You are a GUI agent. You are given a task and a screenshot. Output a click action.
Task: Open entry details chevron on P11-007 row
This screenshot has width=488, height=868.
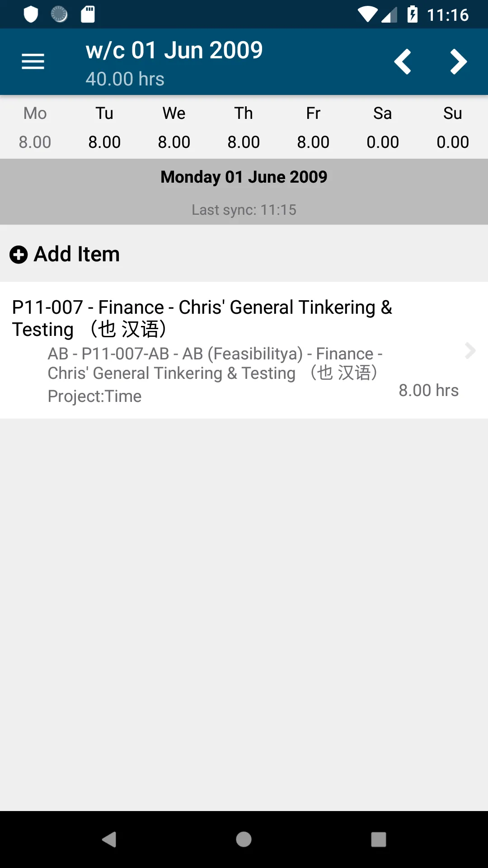(x=470, y=350)
